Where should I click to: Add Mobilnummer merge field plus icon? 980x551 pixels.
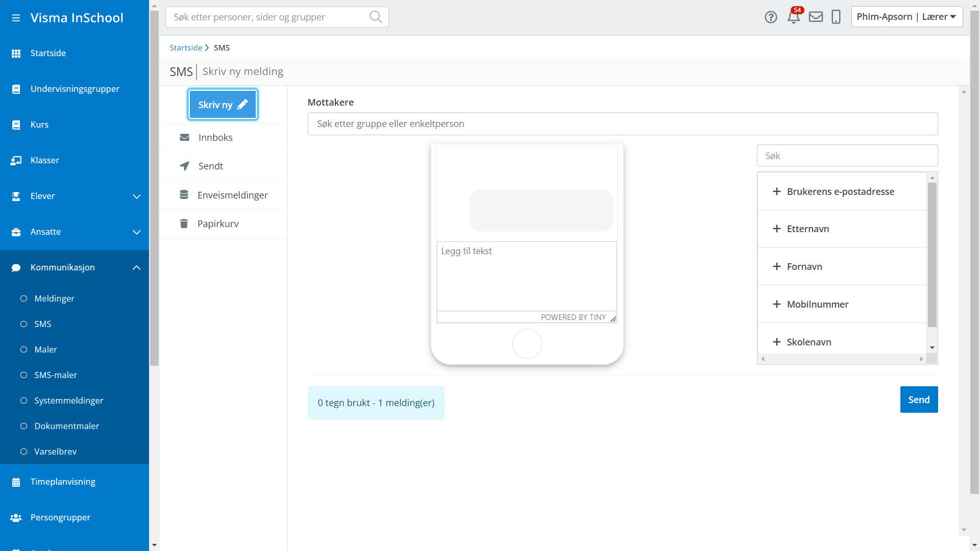(776, 304)
